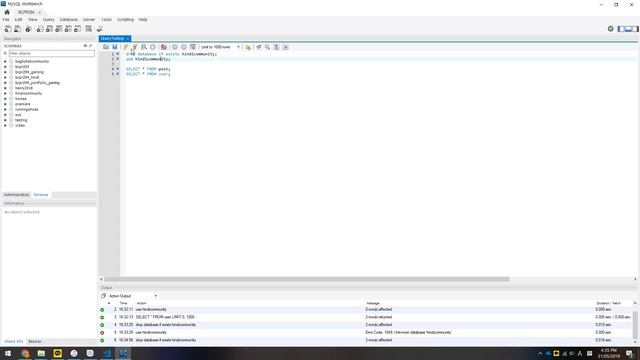Click the Filter objects search field
This screenshot has height=360, width=640.
(x=51, y=53)
